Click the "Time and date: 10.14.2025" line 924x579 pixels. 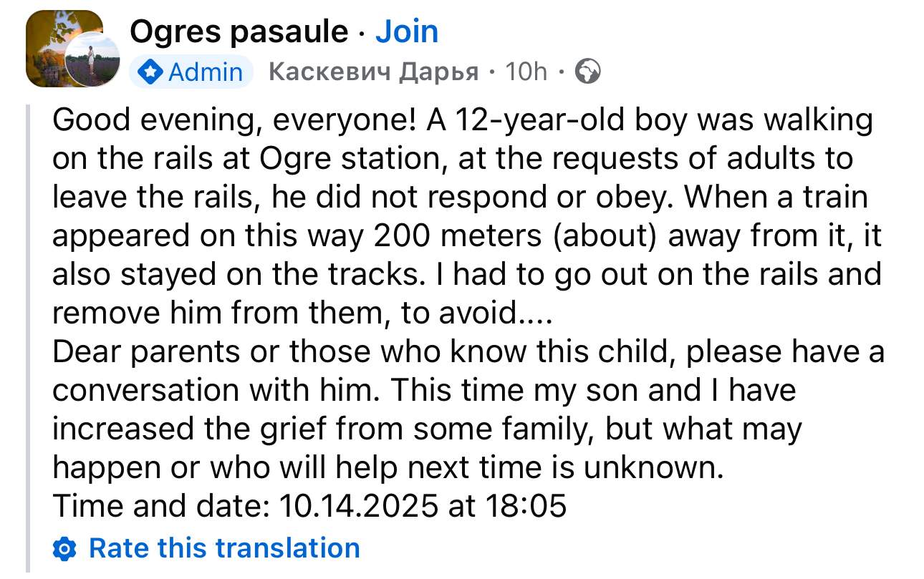(309, 505)
